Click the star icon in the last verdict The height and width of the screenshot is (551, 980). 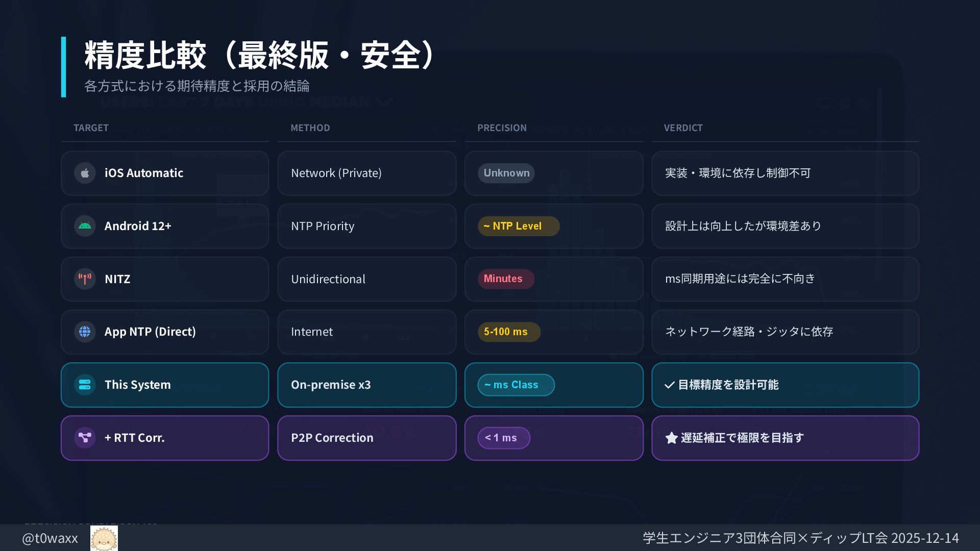(x=671, y=438)
